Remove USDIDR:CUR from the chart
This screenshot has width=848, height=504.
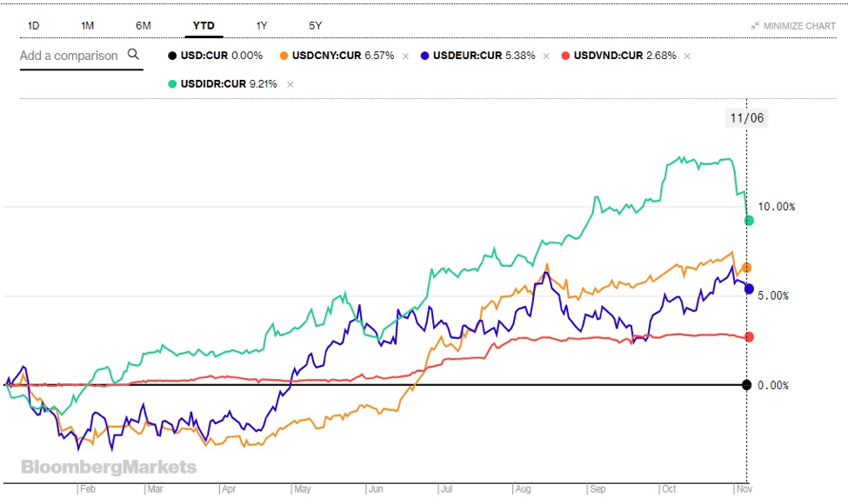coord(290,84)
